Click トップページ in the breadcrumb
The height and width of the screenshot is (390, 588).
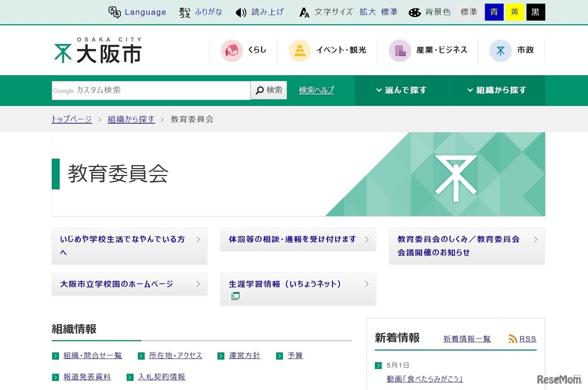71,119
